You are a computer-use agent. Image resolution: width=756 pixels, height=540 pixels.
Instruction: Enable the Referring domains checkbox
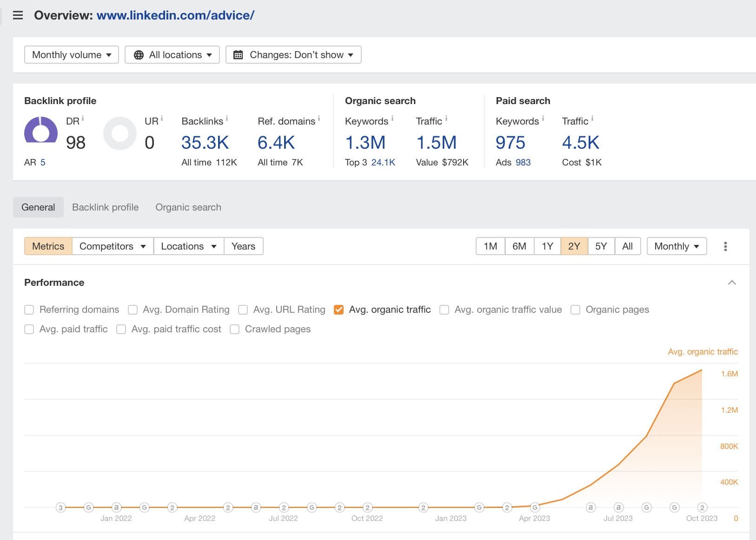click(29, 310)
